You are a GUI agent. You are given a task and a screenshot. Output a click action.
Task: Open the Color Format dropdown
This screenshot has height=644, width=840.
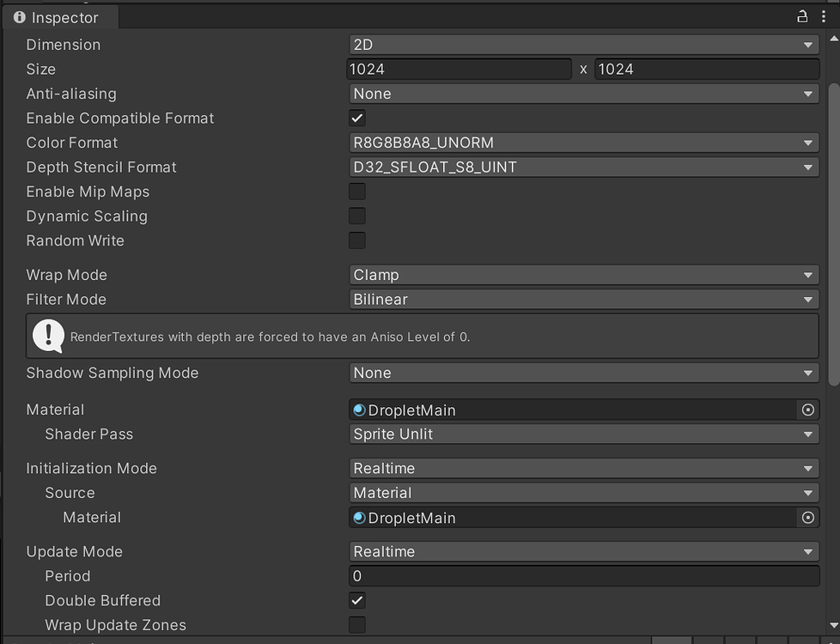pyautogui.click(x=584, y=143)
